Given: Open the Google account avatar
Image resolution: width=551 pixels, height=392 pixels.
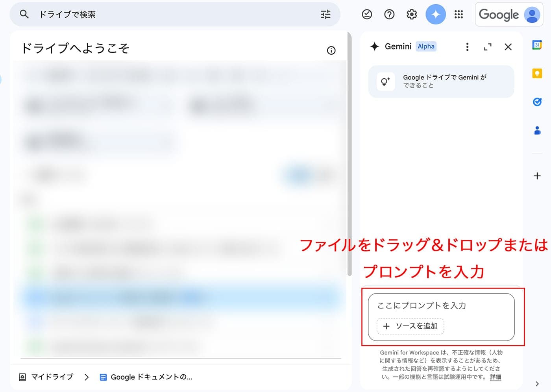Looking at the screenshot, I should [x=532, y=15].
